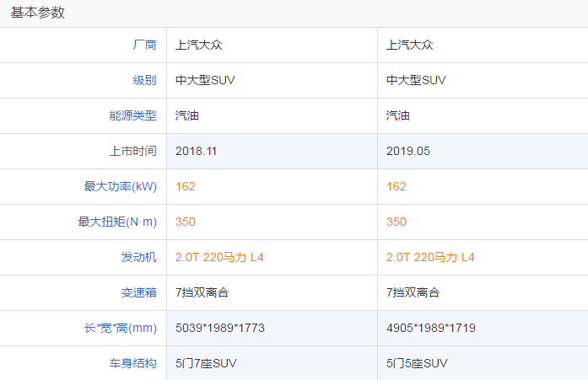Viewport: 588px width, 380px height.
Task: Open the 发动机 parameter link
Action: (x=138, y=257)
